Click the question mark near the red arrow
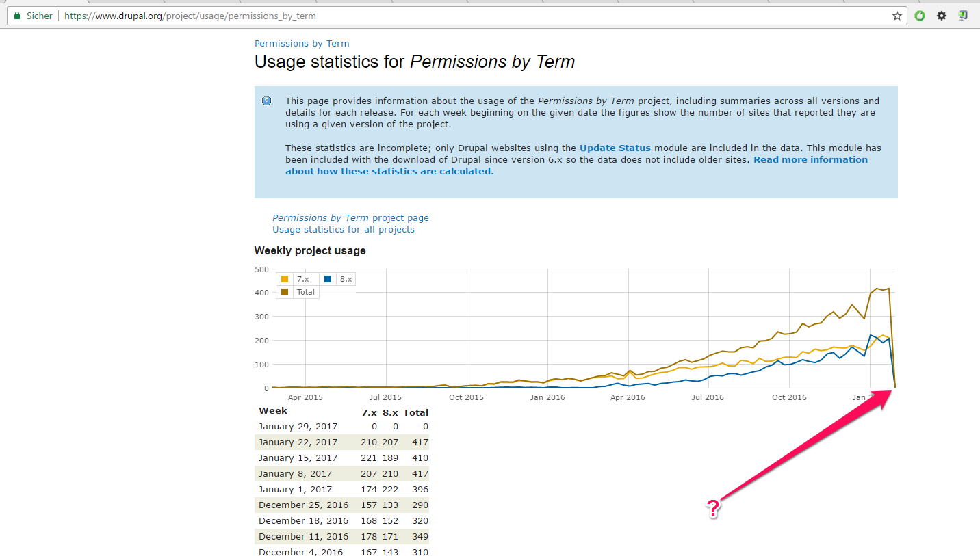The width and height of the screenshot is (980, 556). pyautogui.click(x=714, y=507)
